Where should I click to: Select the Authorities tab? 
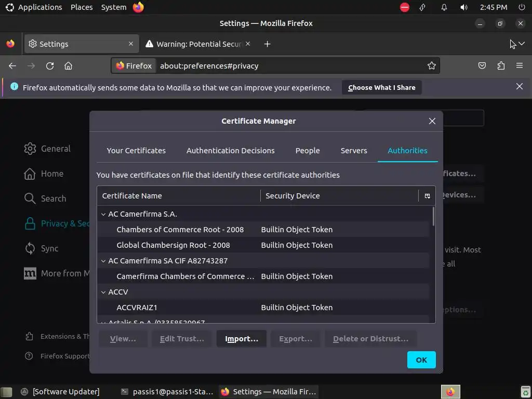407,151
